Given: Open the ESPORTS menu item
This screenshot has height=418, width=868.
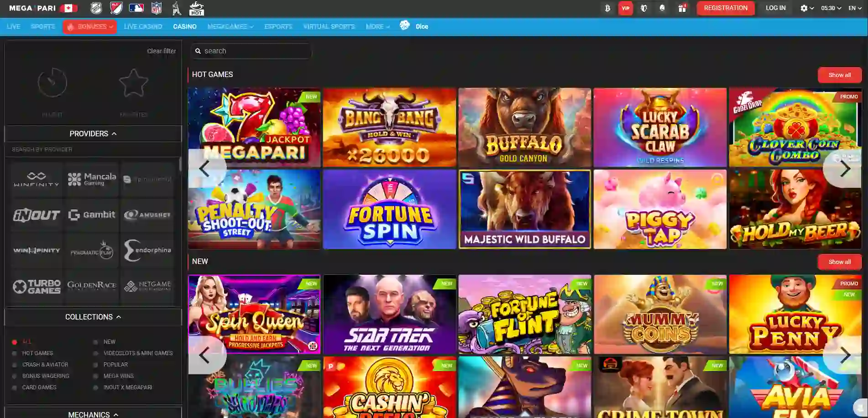Looking at the screenshot, I should coord(278,26).
